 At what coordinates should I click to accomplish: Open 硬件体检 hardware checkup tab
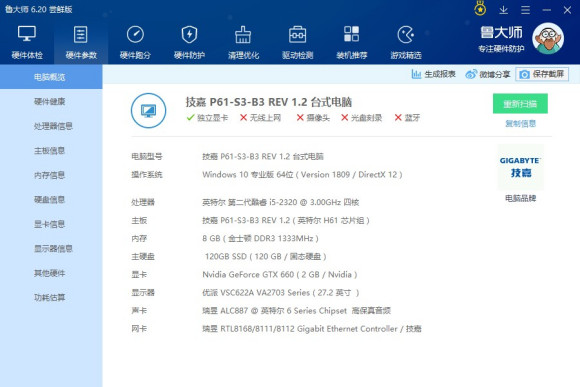[x=27, y=43]
